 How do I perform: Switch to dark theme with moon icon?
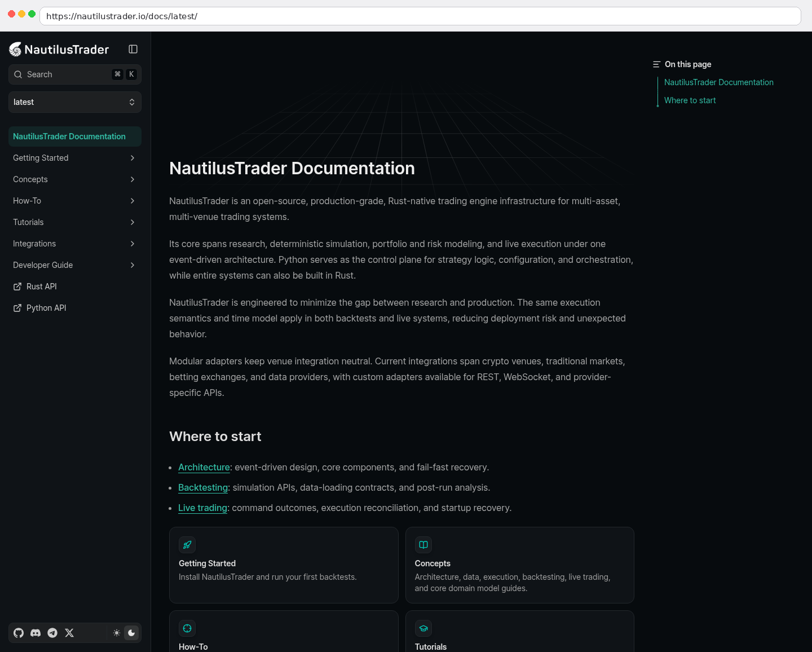tap(131, 633)
